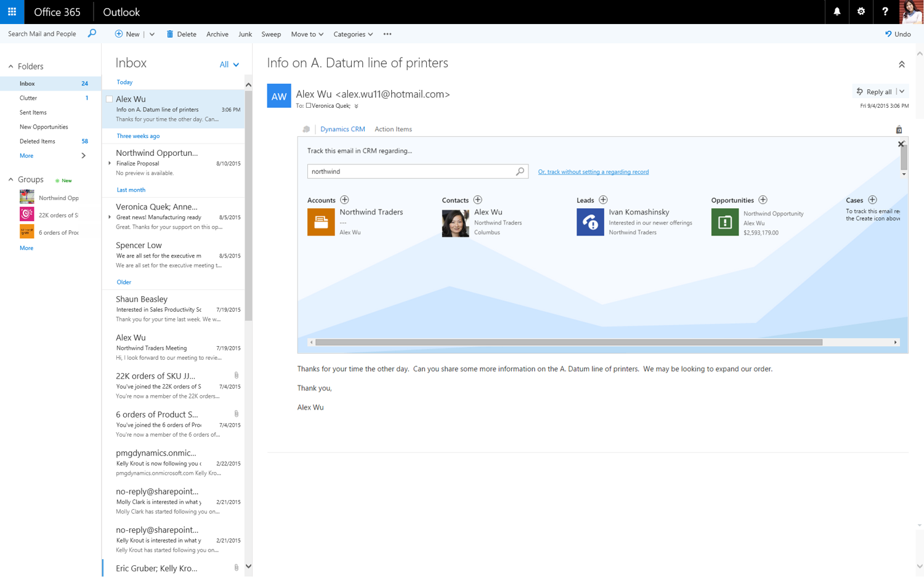Open New item dropdown arrow
The height and width of the screenshot is (577, 924).
point(152,34)
